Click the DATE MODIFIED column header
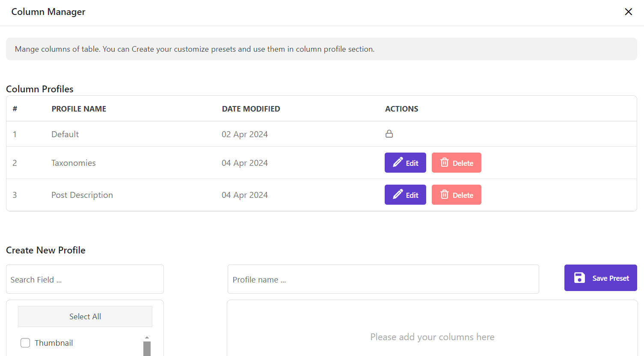 [x=251, y=109]
